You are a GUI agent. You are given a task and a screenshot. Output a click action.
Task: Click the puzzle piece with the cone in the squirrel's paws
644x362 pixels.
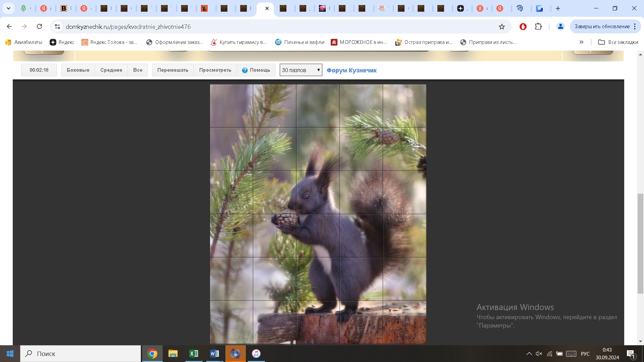[275, 236]
